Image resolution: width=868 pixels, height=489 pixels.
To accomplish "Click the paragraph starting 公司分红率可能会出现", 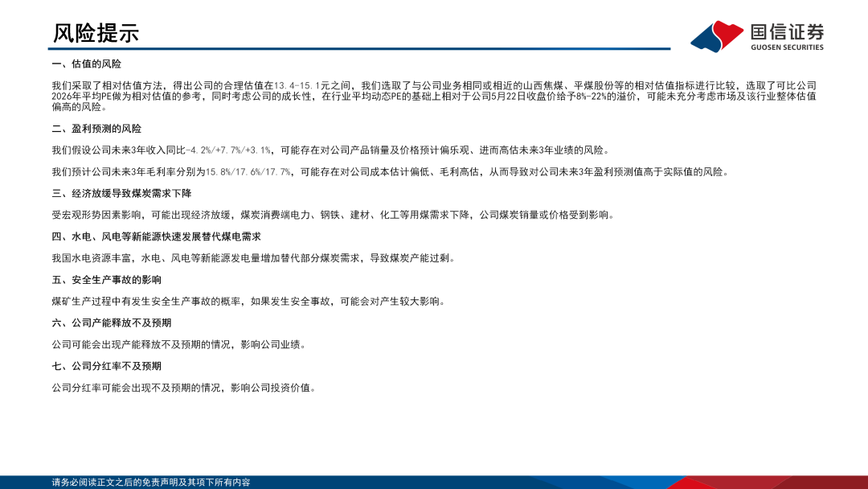I will coord(185,388).
